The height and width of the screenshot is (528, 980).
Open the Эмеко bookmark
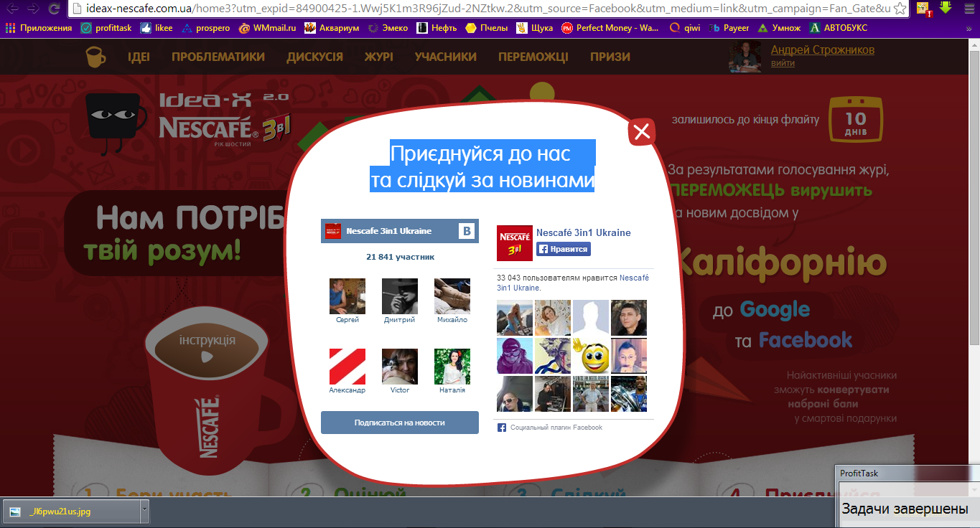click(388, 28)
